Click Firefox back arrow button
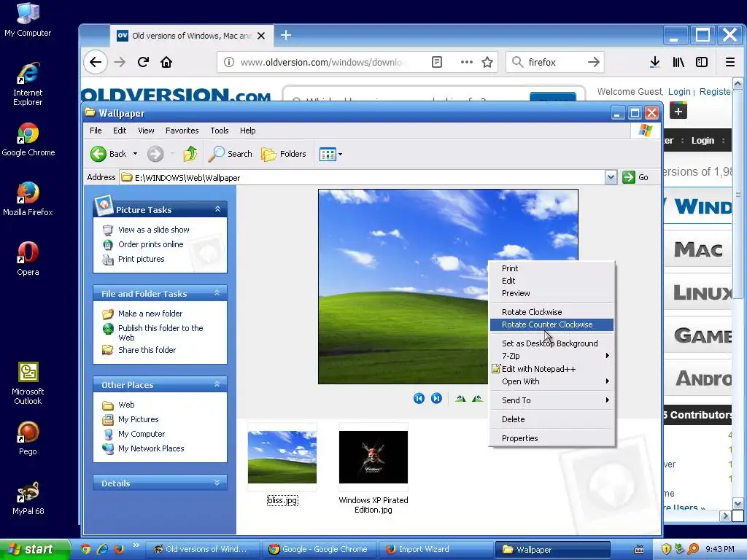The width and height of the screenshot is (747, 560). point(96,62)
